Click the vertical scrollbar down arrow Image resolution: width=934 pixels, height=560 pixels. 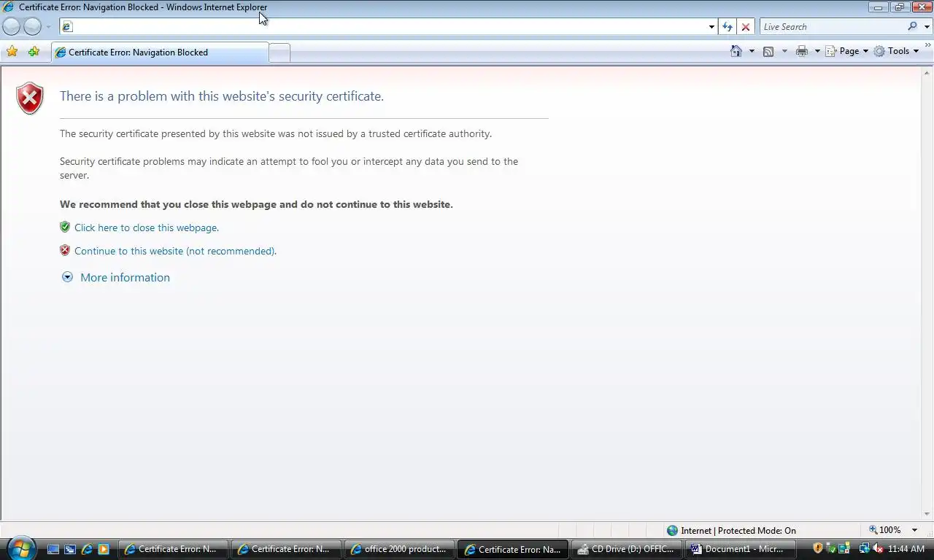927,514
